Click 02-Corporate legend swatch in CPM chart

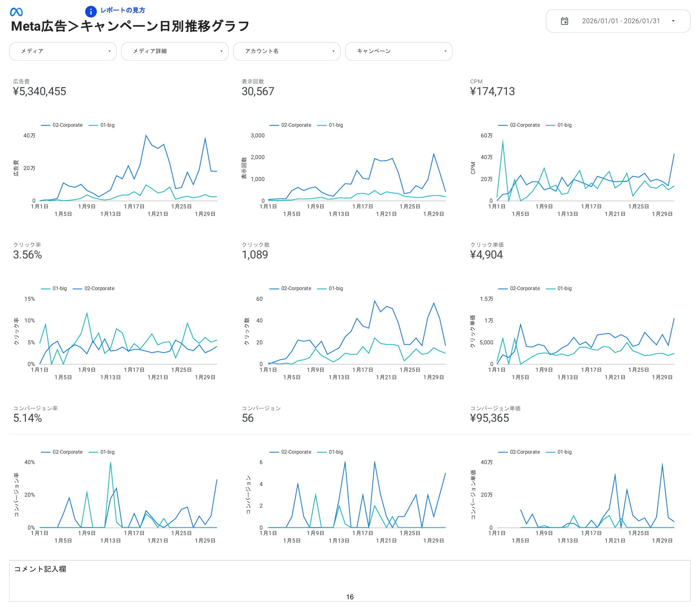coord(503,125)
